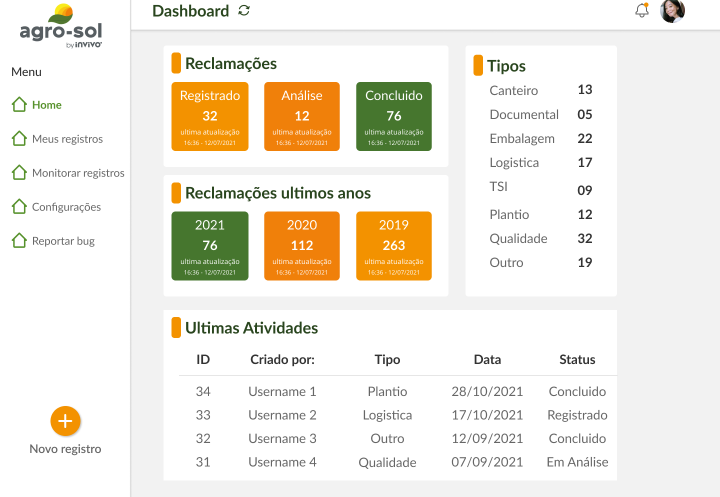Click date 17/10/2021 in activities

click(487, 415)
